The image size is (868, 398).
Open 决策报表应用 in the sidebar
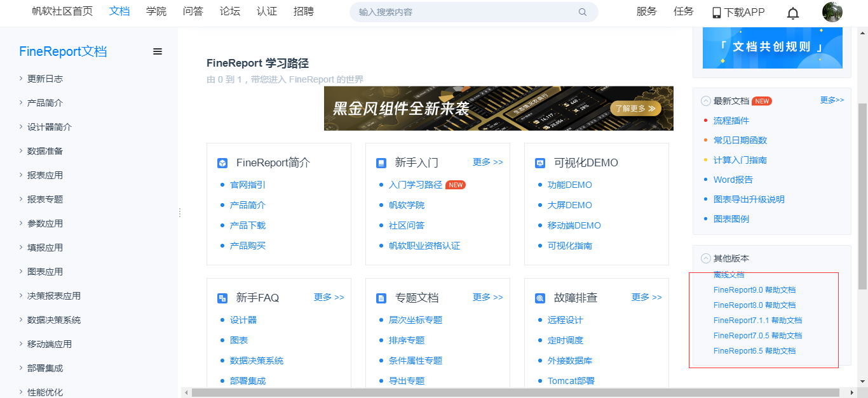click(53, 296)
